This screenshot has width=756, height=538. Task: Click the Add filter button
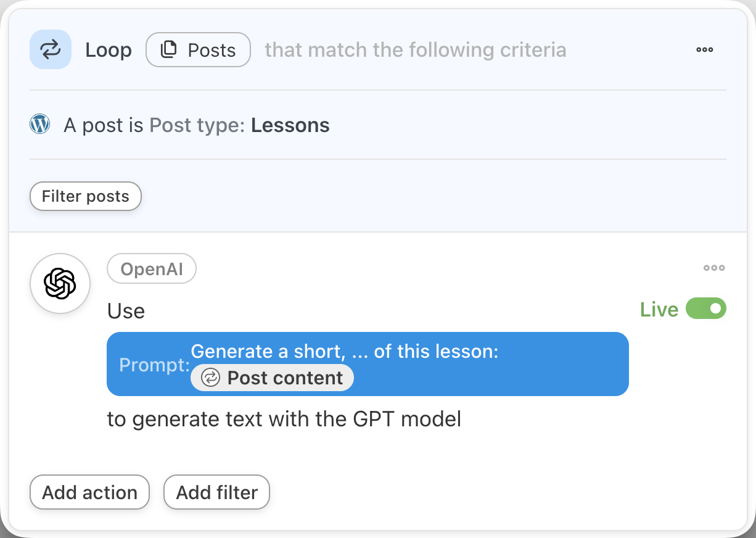pos(216,492)
